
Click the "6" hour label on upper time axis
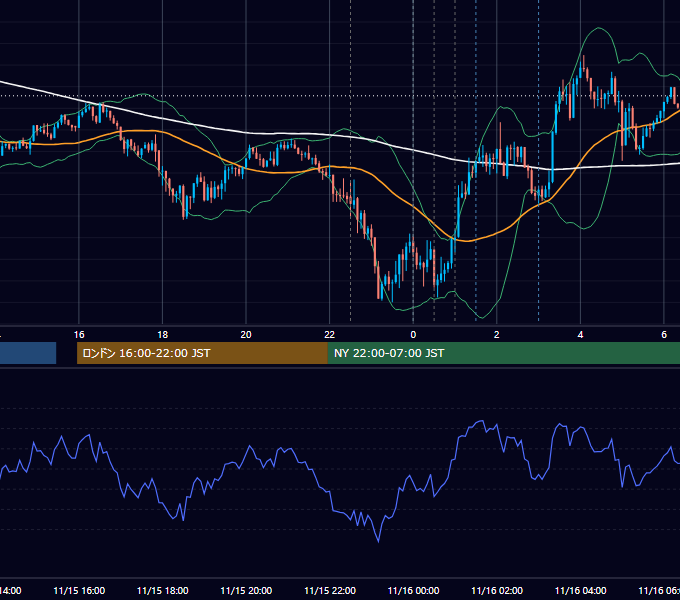coord(664,335)
